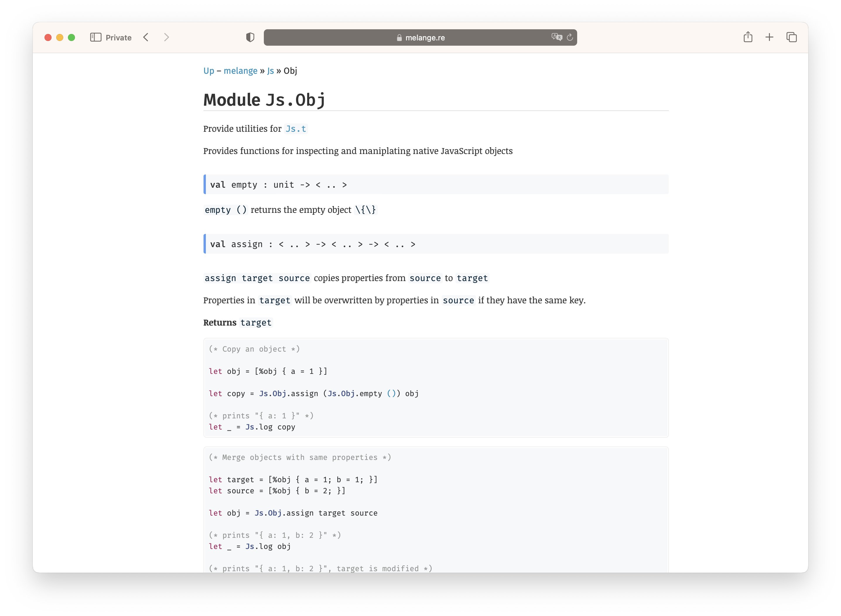841x616 pixels.
Task: Click the val empty signature line
Action: (436, 184)
